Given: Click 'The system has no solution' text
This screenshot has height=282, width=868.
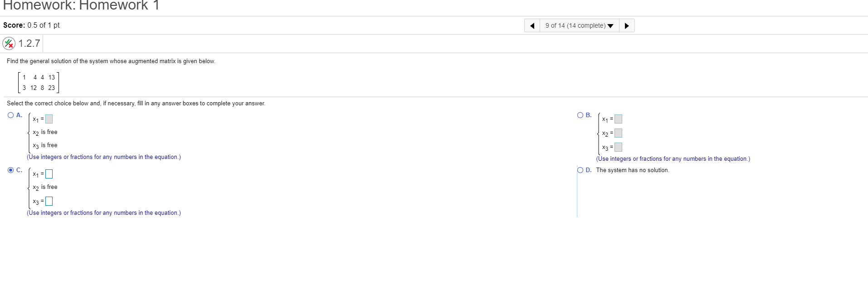Looking at the screenshot, I should point(633,170).
